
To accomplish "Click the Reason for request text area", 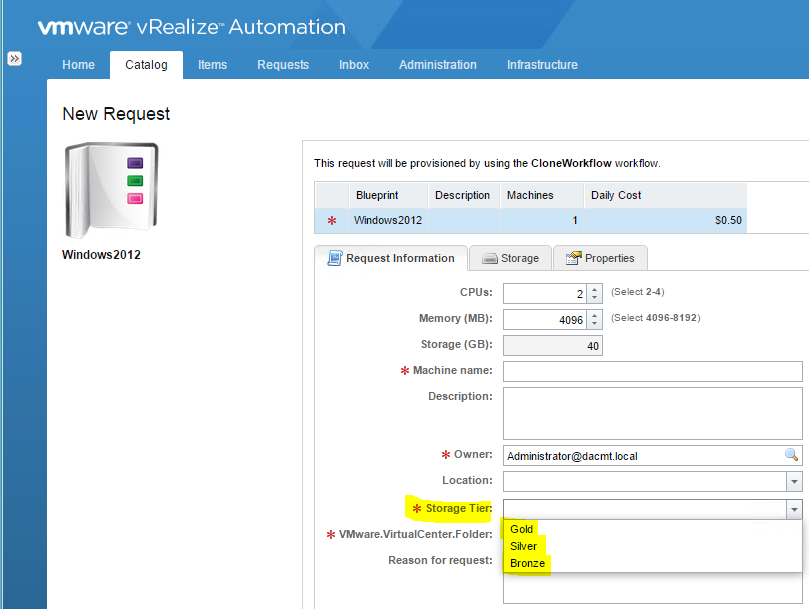I will coord(653,587).
